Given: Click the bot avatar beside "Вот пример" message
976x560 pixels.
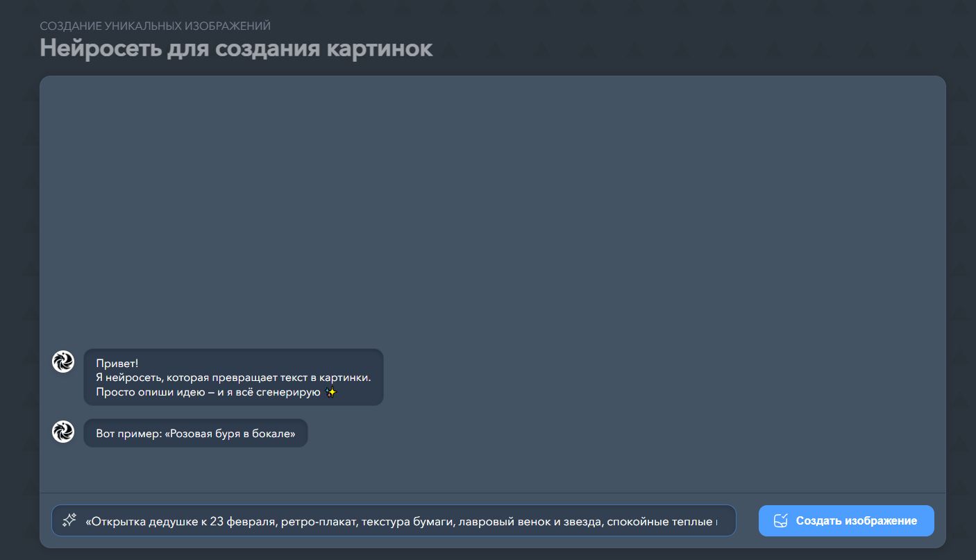Looking at the screenshot, I should point(63,432).
